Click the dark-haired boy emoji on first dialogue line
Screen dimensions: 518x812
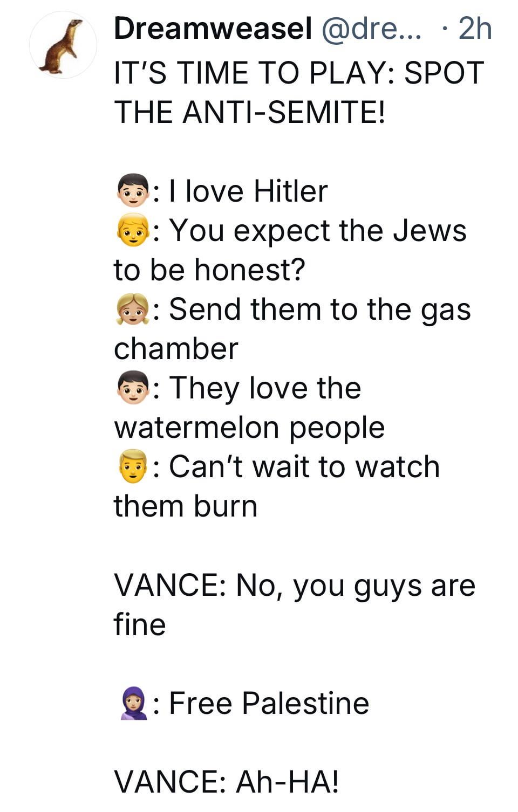pos(132,191)
